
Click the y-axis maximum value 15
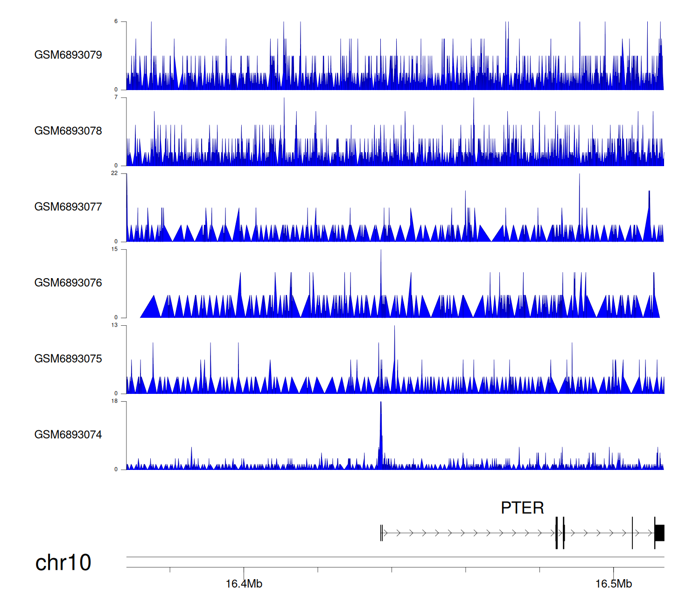114,249
